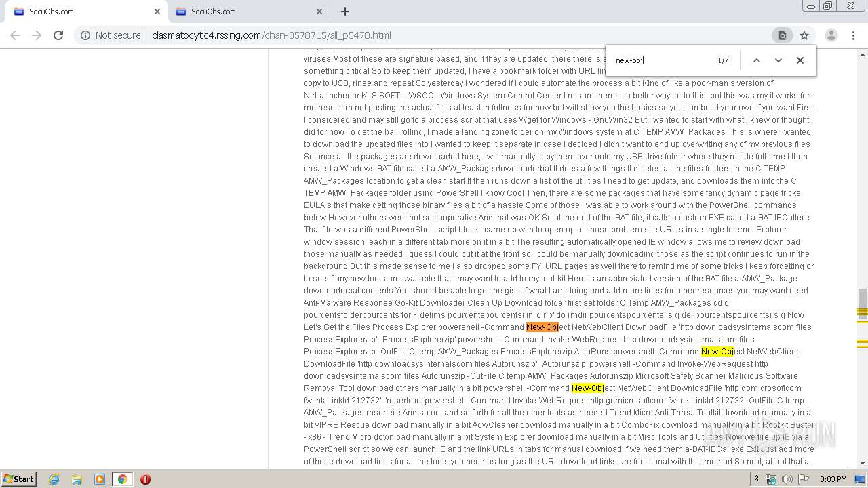The height and width of the screenshot is (488, 868).
Task: Click the New-Obj match after AutoRuns powershell
Action: [717, 352]
